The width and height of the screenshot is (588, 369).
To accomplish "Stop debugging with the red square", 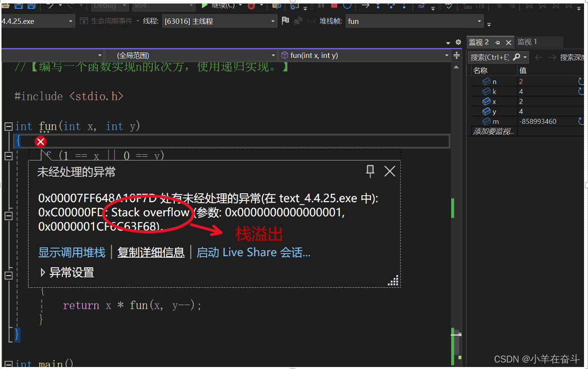I will tap(334, 5).
